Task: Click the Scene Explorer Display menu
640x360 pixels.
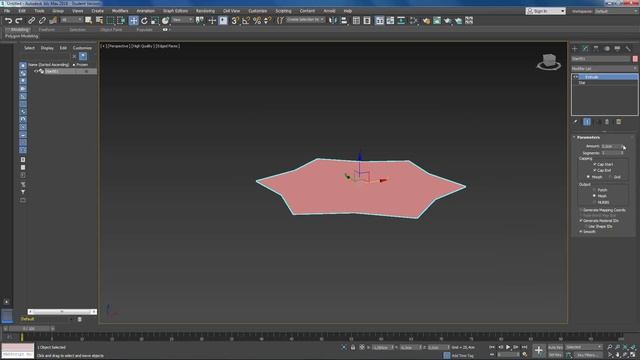Action: pos(47,48)
